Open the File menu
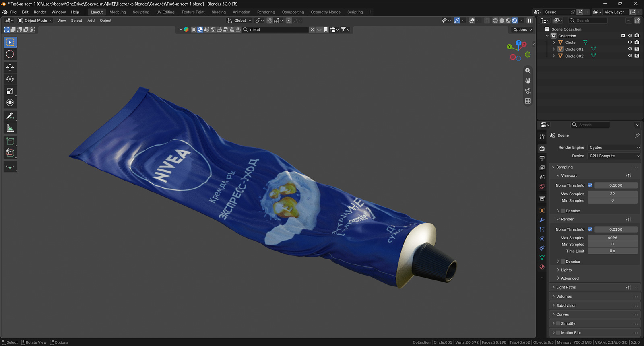 [13, 12]
